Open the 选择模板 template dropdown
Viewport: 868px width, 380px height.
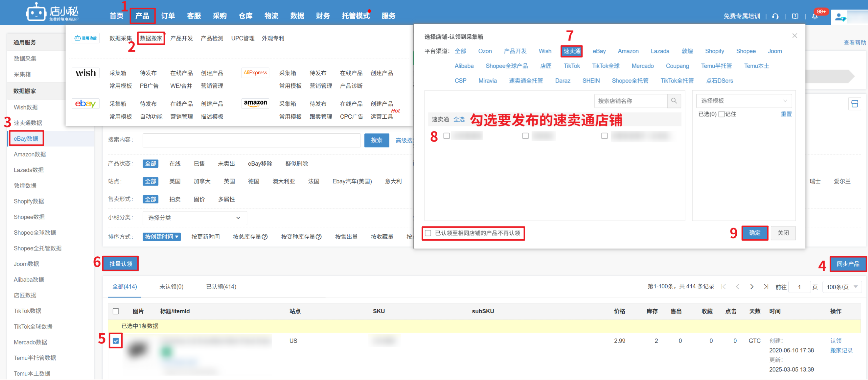coord(744,101)
